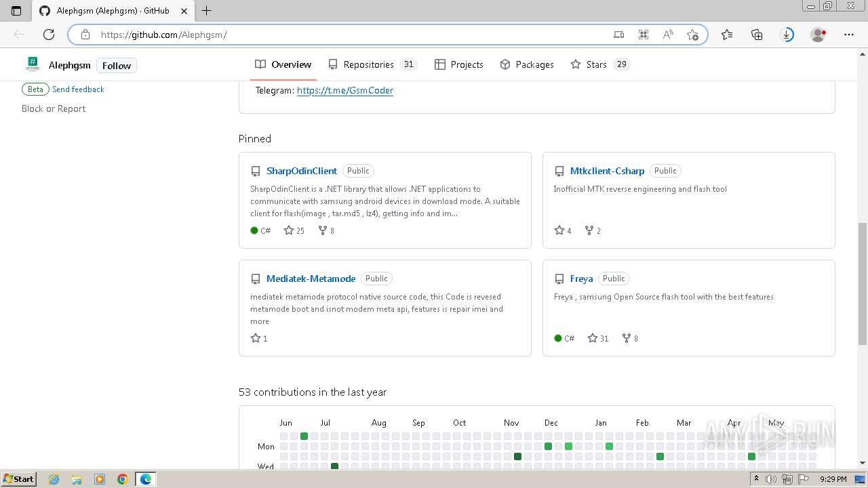
Task: Open the Mediatek-Metamode repository
Action: click(311, 279)
